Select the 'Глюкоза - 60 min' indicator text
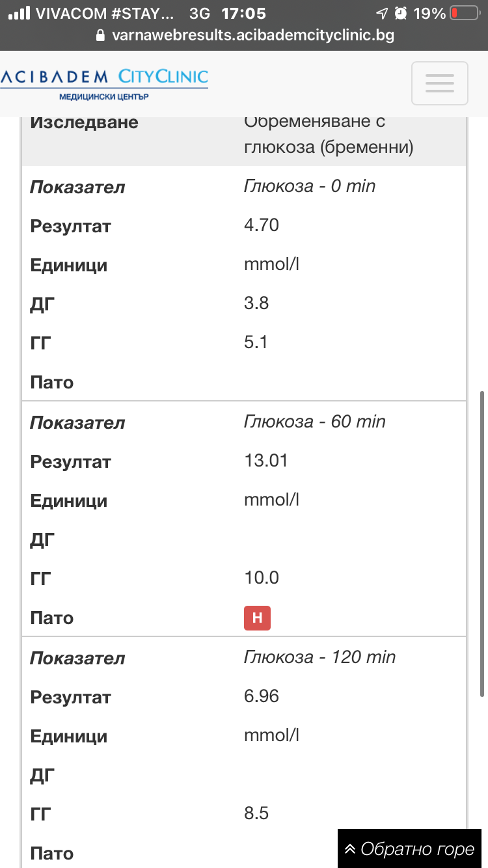This screenshot has height=868, width=488. coord(315,422)
